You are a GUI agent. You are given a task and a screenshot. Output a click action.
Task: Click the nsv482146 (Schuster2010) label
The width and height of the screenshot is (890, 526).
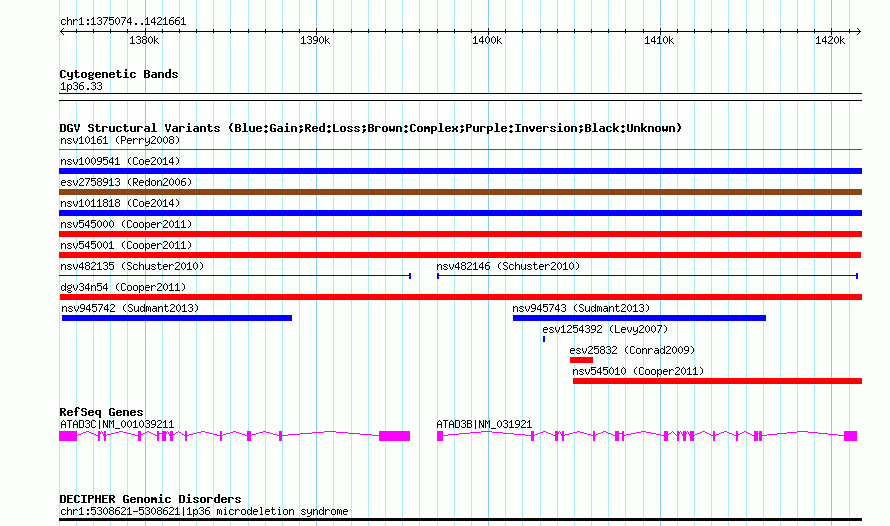(x=508, y=266)
